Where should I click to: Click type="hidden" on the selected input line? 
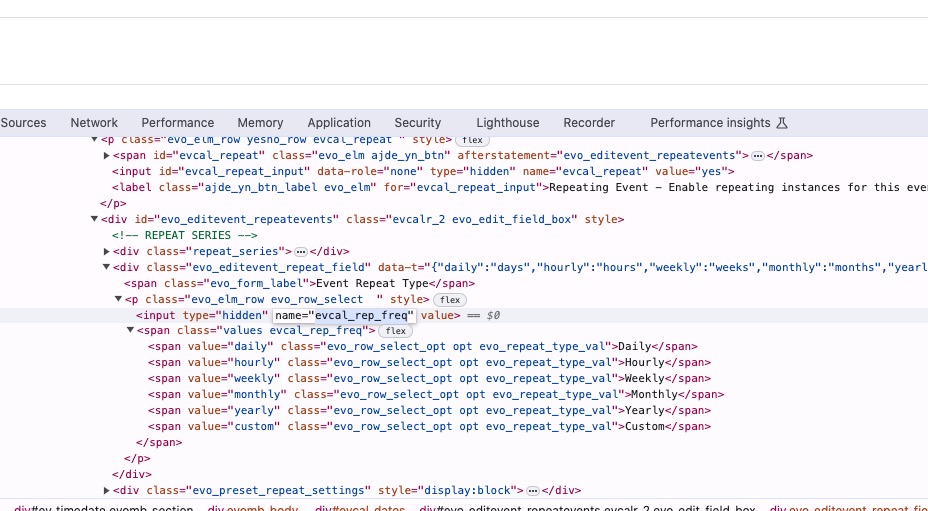point(225,315)
